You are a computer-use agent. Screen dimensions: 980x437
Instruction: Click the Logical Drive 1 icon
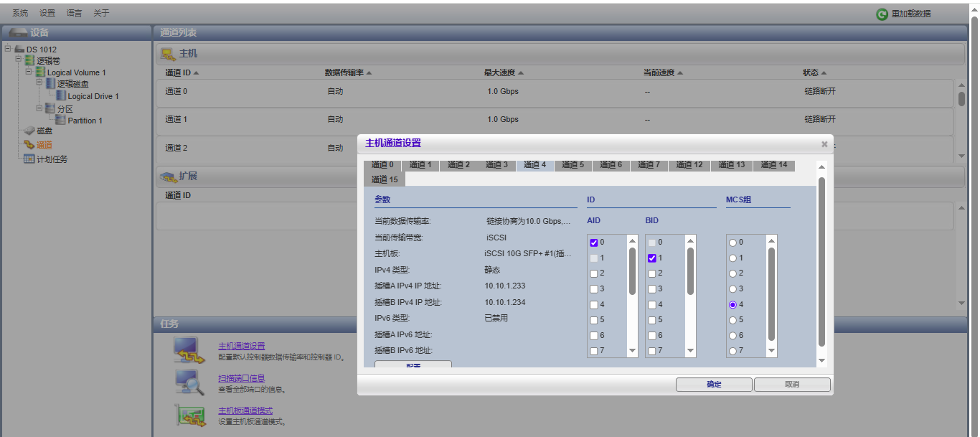pyautogui.click(x=61, y=96)
